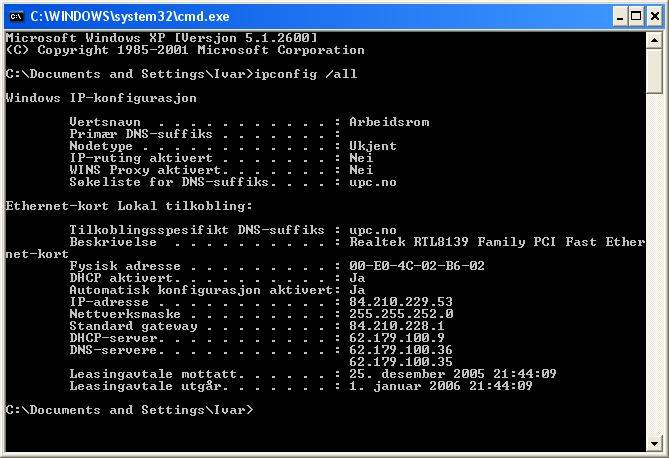Click the typed command ipconfig /all
669x458 pixels.
point(306,74)
